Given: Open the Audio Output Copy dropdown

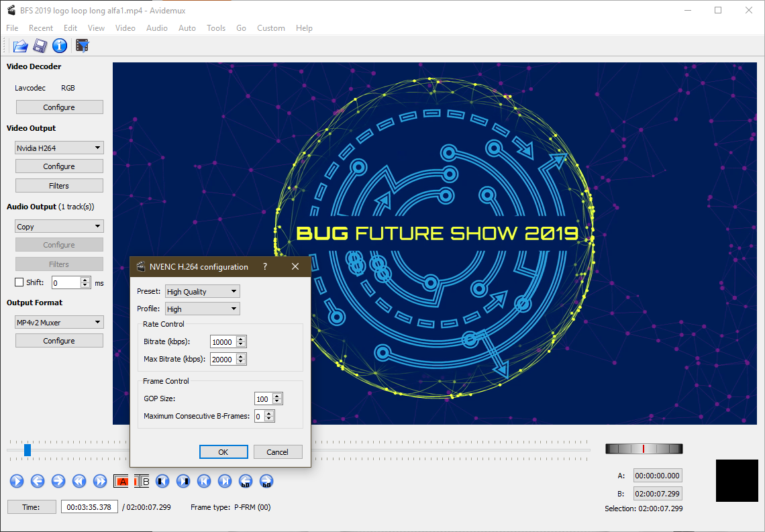Looking at the screenshot, I should click(x=59, y=226).
